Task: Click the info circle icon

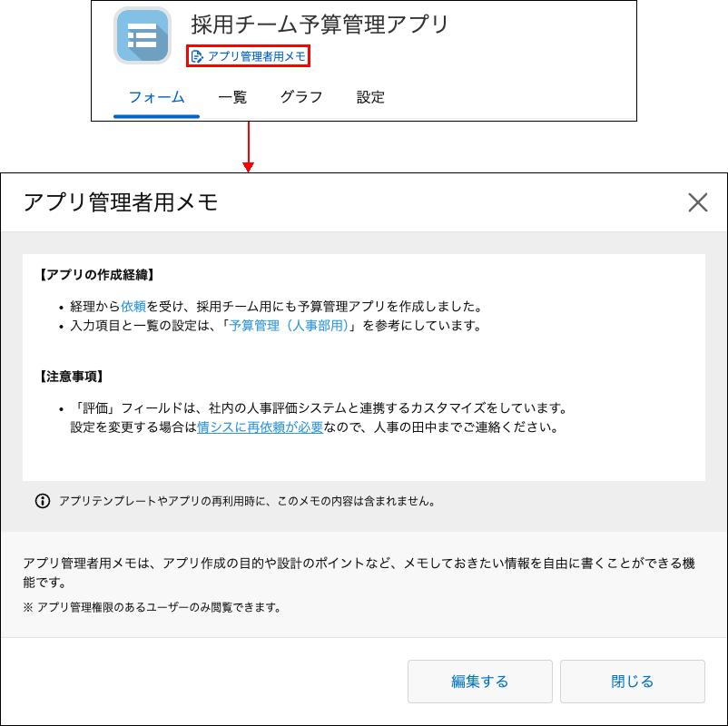Action: point(43,501)
